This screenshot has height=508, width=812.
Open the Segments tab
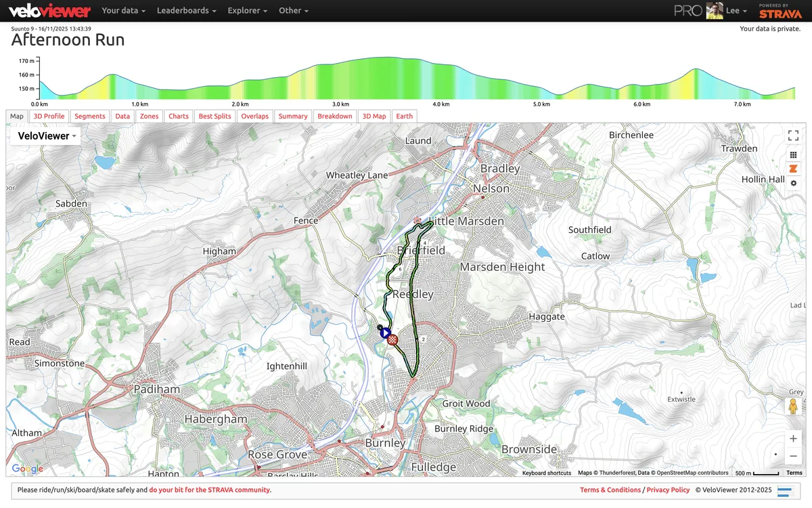90,117
